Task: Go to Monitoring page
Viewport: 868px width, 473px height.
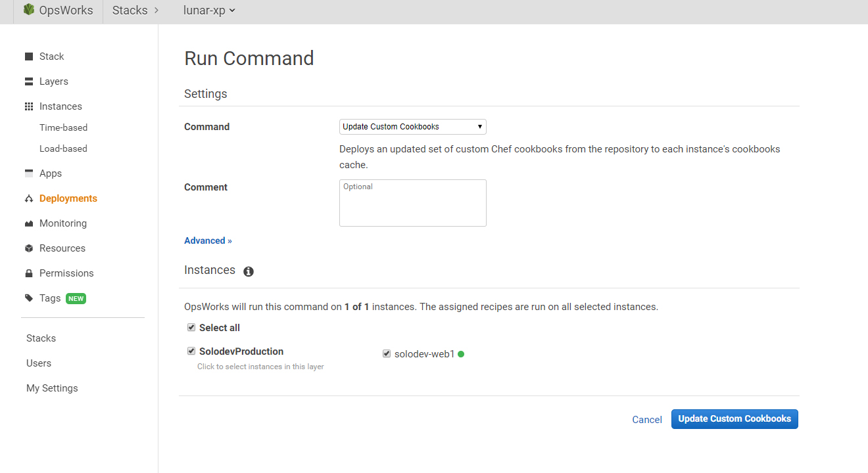Action: [x=63, y=223]
